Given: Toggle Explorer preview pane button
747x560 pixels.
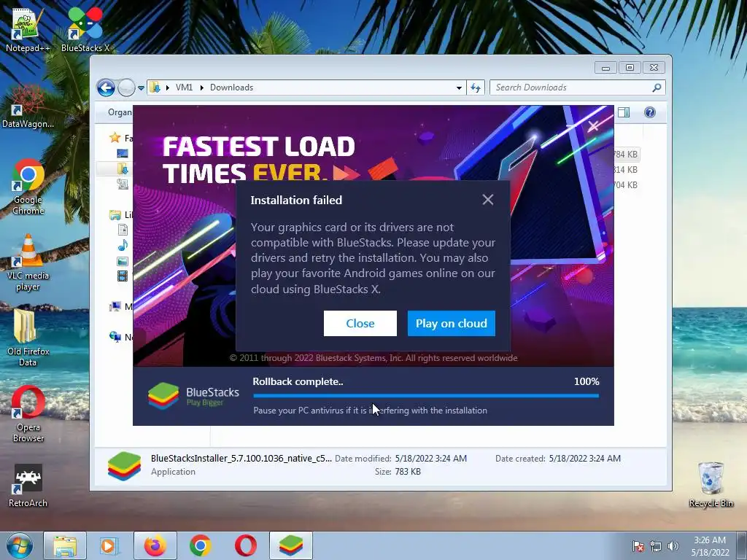Looking at the screenshot, I should [x=624, y=112].
